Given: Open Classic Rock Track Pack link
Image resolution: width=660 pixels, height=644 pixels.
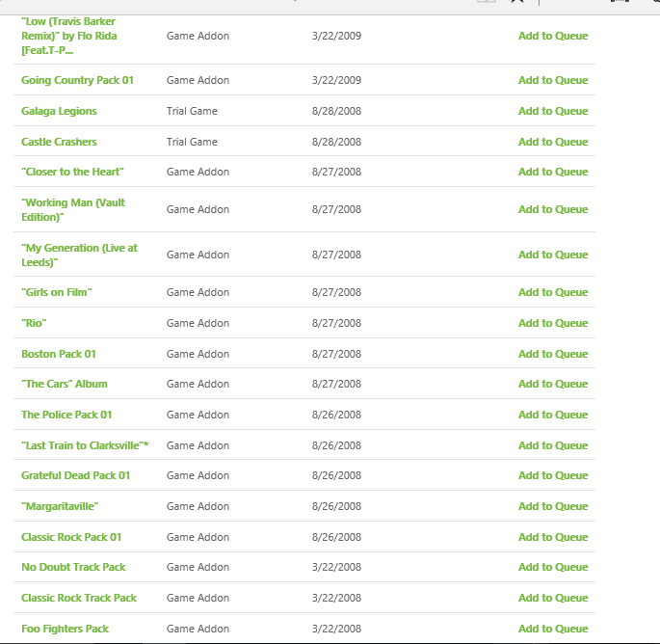Looking at the screenshot, I should click(79, 598).
